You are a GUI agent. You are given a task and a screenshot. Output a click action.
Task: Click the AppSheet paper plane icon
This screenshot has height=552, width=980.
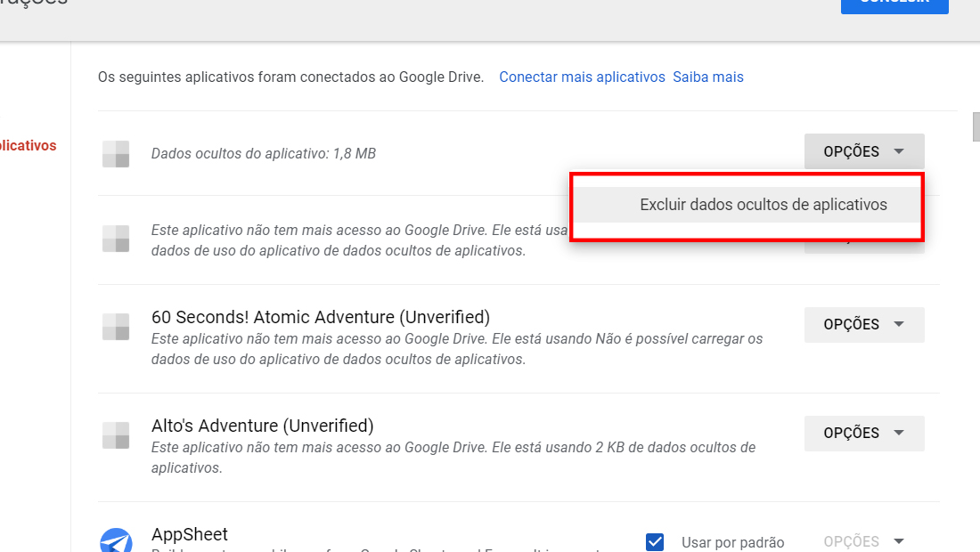coord(116,540)
